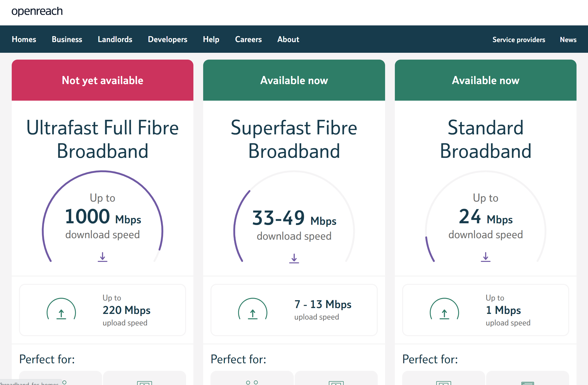Screen dimensions: 588x385
Task: Click the 1000 Mbps speed gauge
Action: [x=102, y=216]
